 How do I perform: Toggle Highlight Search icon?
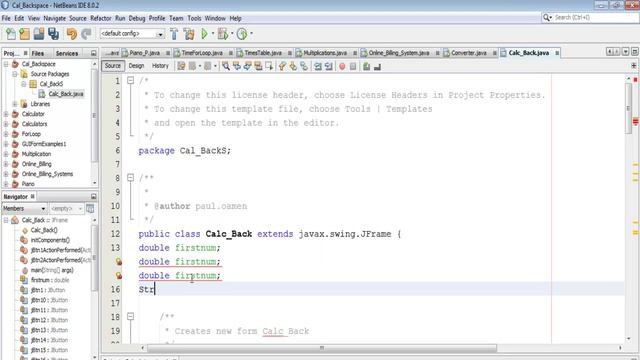pyautogui.click(x=258, y=66)
